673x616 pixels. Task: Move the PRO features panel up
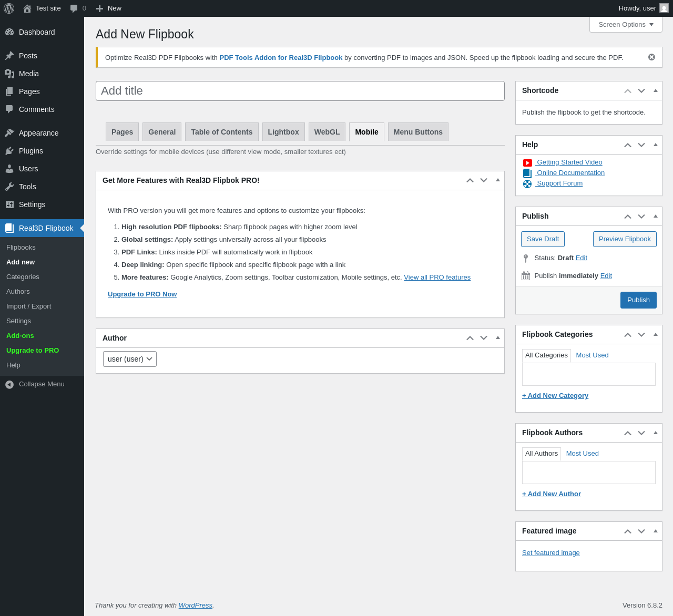click(470, 181)
